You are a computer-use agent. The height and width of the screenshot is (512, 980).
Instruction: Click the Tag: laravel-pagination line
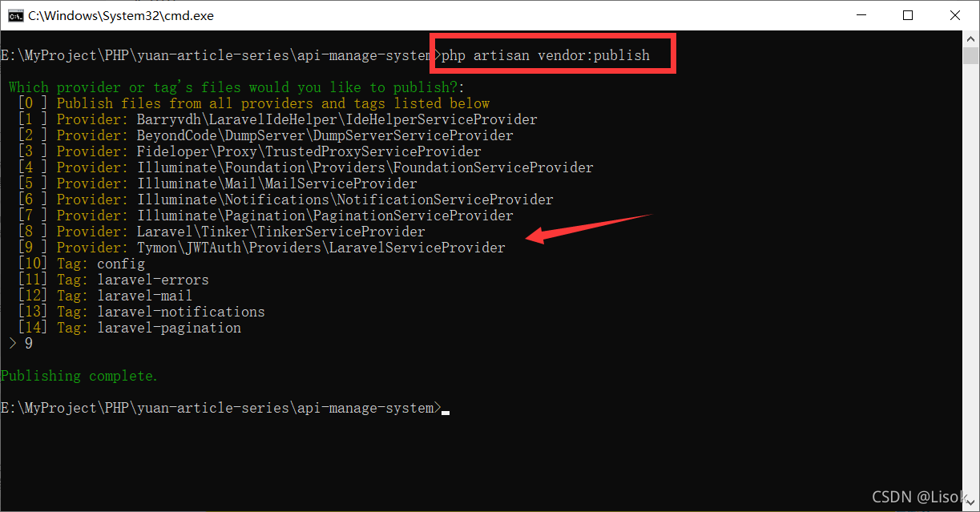point(129,328)
